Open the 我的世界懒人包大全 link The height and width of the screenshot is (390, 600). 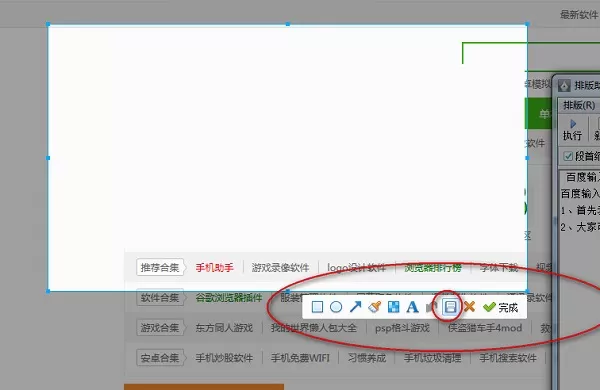click(314, 328)
